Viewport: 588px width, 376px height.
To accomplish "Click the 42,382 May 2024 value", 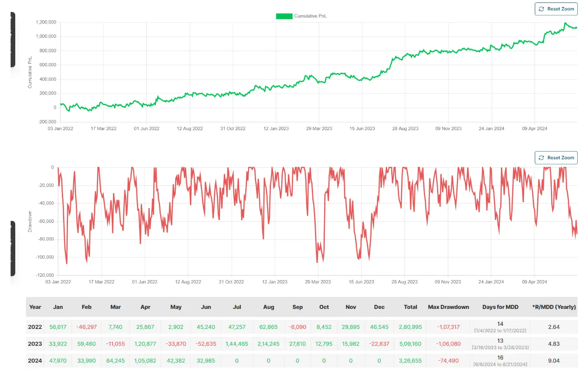I will (x=176, y=361).
